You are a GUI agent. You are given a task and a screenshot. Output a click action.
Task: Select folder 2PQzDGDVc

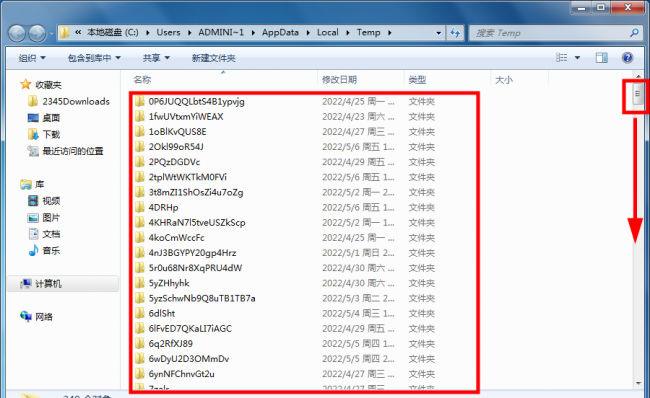174,162
